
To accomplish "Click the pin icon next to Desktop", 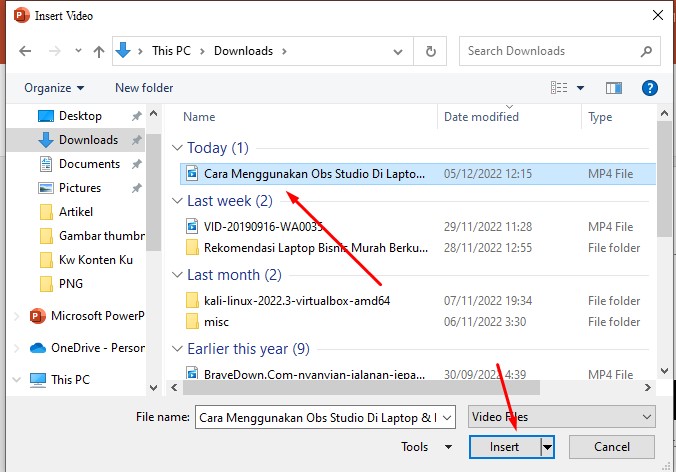I will (136, 116).
